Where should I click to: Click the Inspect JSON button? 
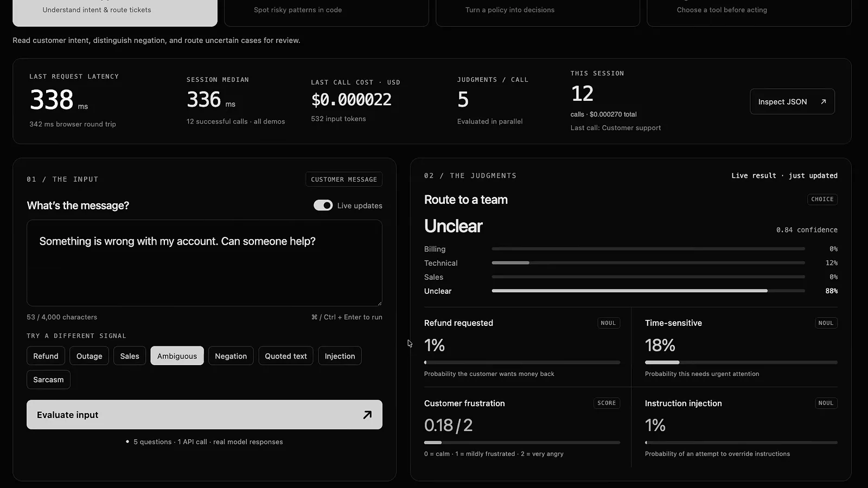792,101
